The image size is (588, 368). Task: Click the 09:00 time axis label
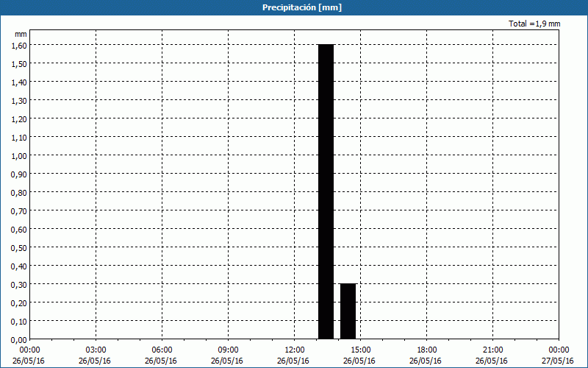[x=228, y=350]
